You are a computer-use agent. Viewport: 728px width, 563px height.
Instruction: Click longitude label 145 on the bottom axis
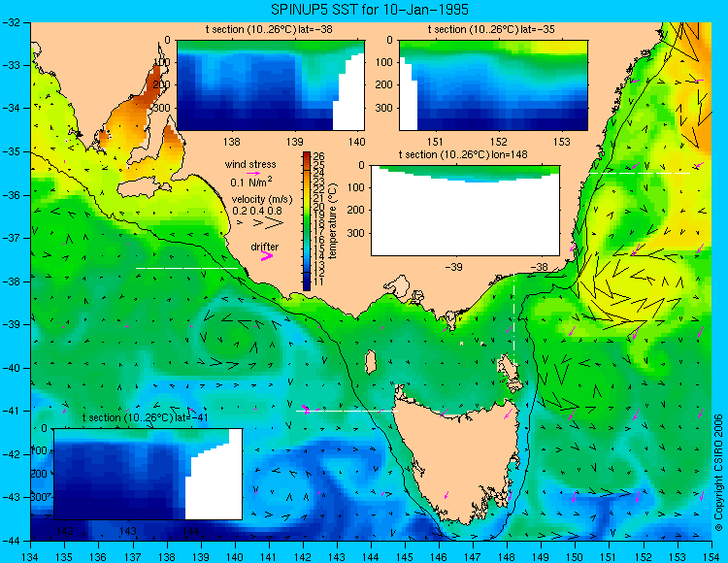[405, 557]
